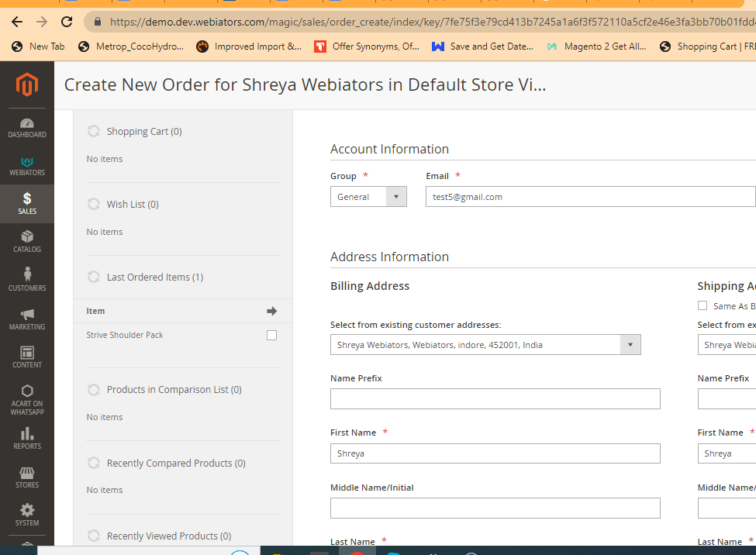The image size is (756, 555).
Task: Open the Content menu
Action: click(27, 357)
